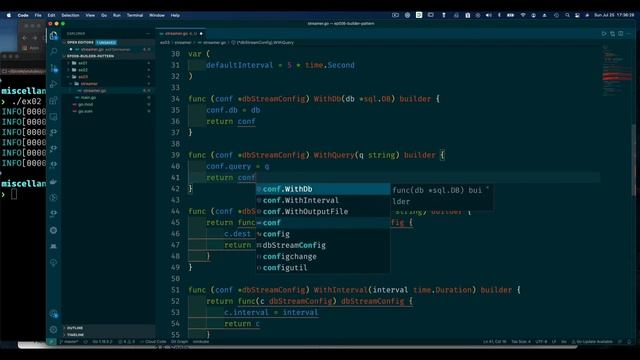Open Explorer panel more actions ellipsis
The height and width of the screenshot is (360, 640).
tap(148, 33)
